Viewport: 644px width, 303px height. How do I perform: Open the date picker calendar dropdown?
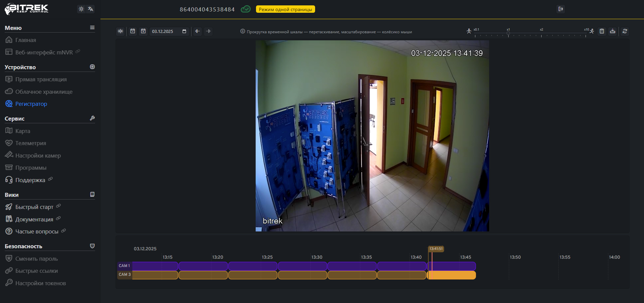coord(184,31)
